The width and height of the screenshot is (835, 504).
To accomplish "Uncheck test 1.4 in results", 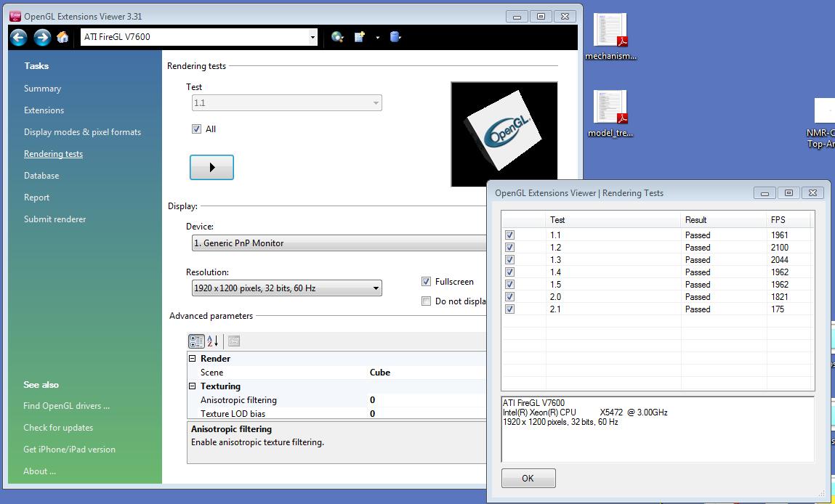I will (509, 272).
